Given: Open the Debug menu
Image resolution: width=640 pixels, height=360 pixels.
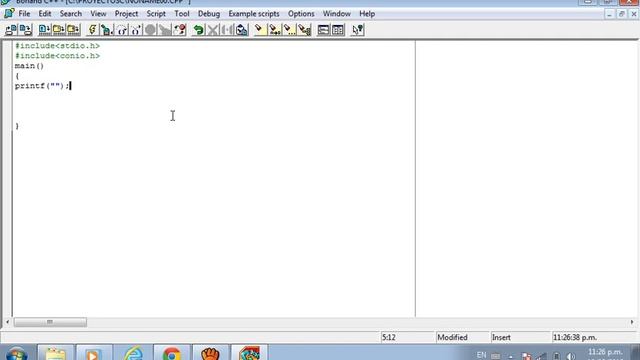Looking at the screenshot, I should [x=209, y=13].
